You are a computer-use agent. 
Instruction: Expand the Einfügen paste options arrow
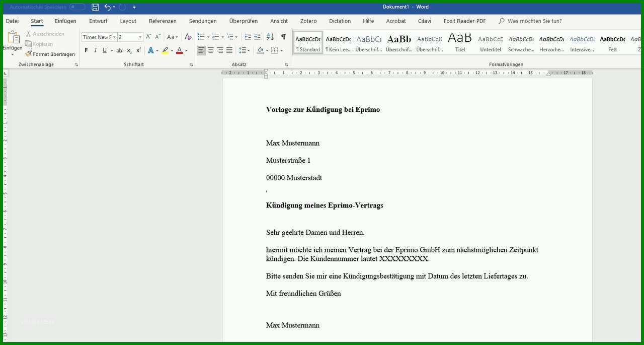tap(13, 54)
